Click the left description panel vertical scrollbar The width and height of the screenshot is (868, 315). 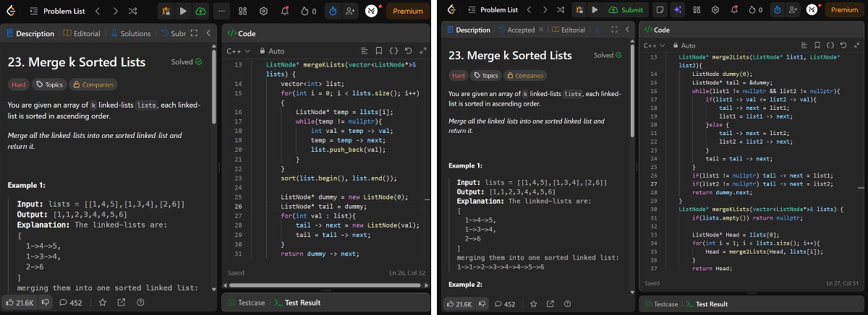click(213, 87)
